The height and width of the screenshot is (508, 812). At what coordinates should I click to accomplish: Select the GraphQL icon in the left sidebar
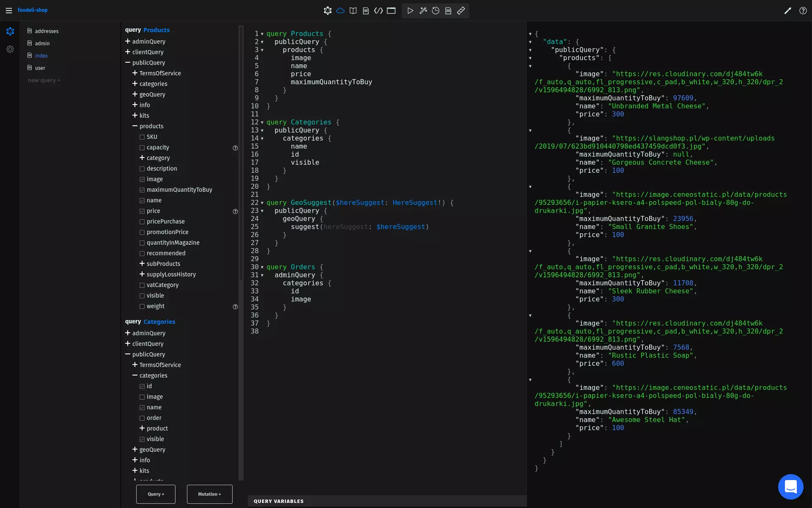10,31
